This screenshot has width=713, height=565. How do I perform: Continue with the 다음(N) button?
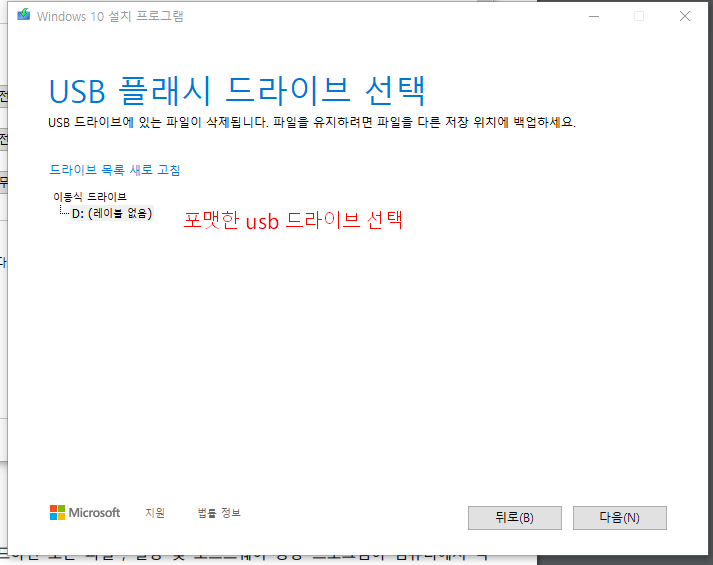tap(620, 518)
